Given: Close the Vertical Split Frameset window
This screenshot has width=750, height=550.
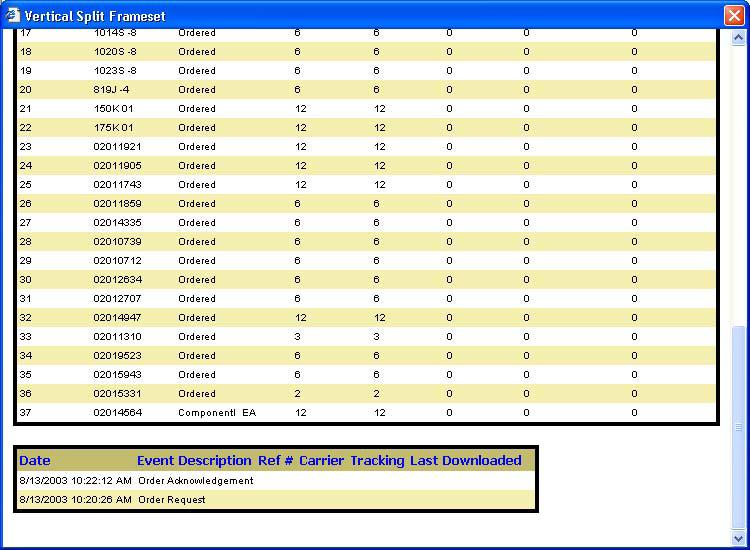Looking at the screenshot, I should pyautogui.click(x=733, y=15).
